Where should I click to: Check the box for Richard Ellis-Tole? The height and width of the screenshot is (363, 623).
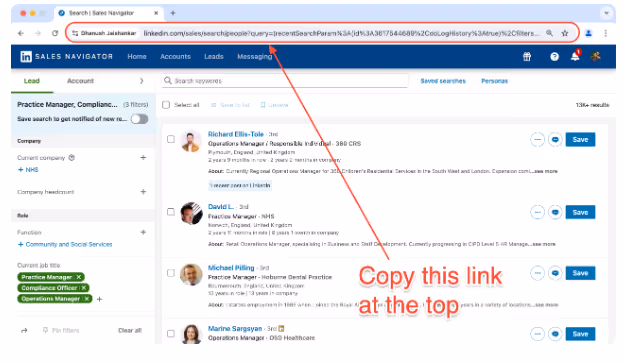(x=171, y=139)
